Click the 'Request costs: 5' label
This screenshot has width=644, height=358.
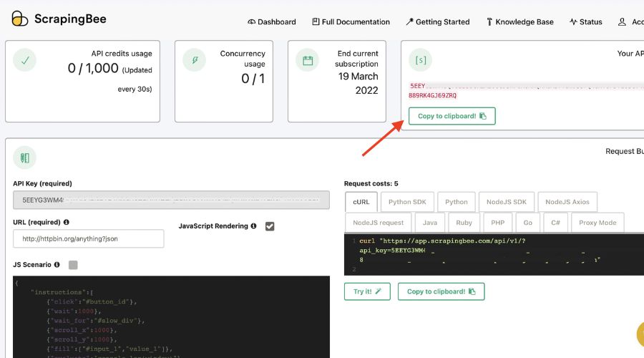(371, 183)
